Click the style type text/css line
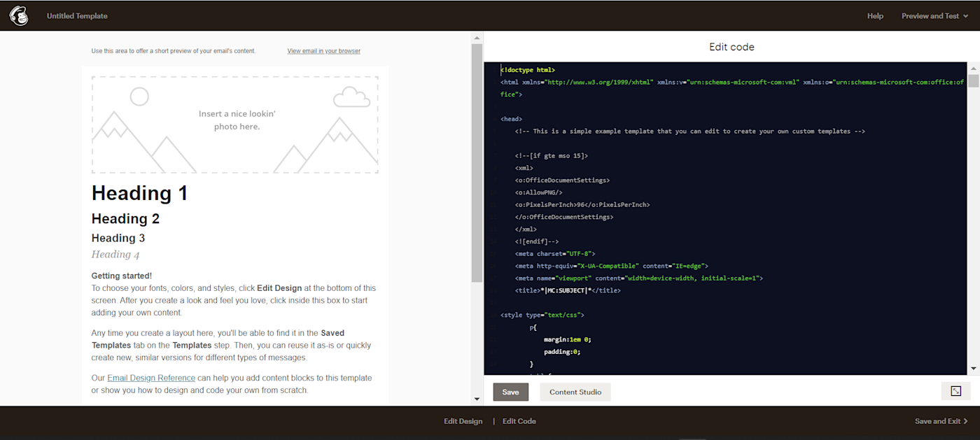The width and height of the screenshot is (980, 440). coord(542,315)
